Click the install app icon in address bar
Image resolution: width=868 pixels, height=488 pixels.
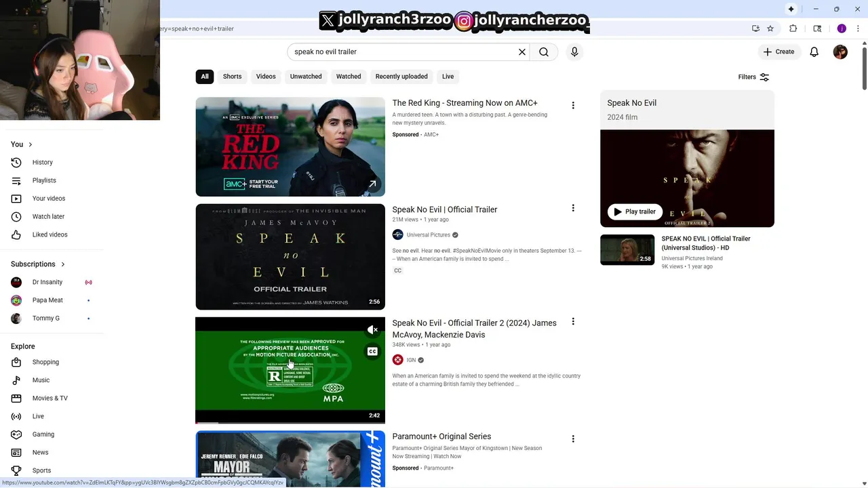(x=755, y=28)
